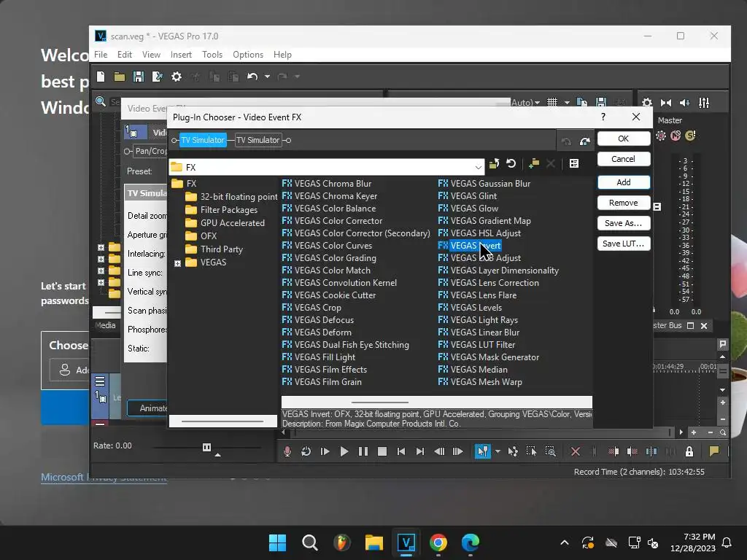Click the Undo arrow in the main toolbar
747x560 pixels.
(x=252, y=77)
